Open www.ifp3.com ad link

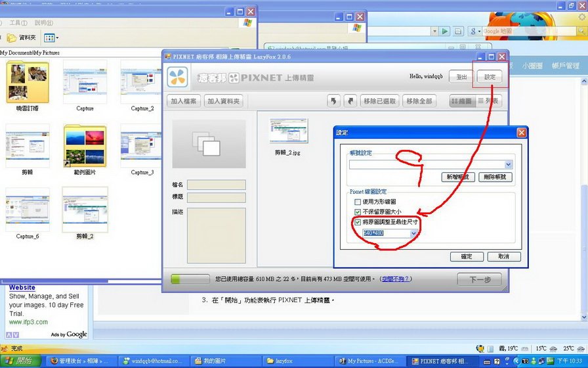28,322
